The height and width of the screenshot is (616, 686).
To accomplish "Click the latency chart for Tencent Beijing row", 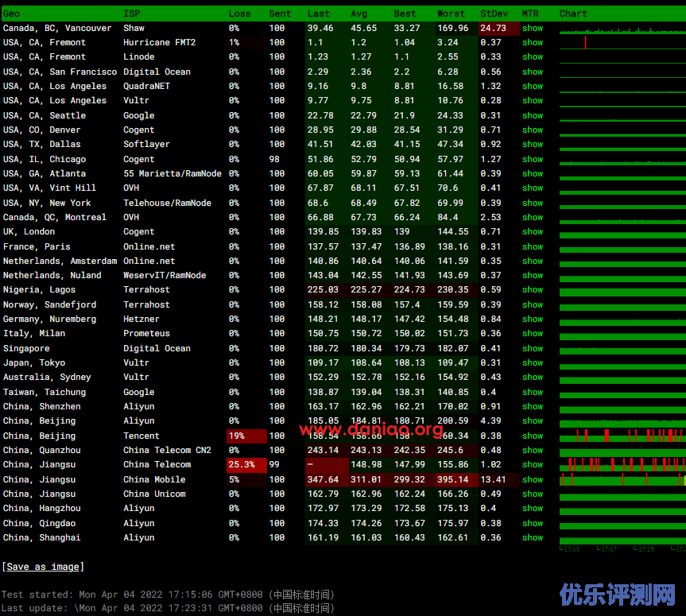I will click(622, 436).
